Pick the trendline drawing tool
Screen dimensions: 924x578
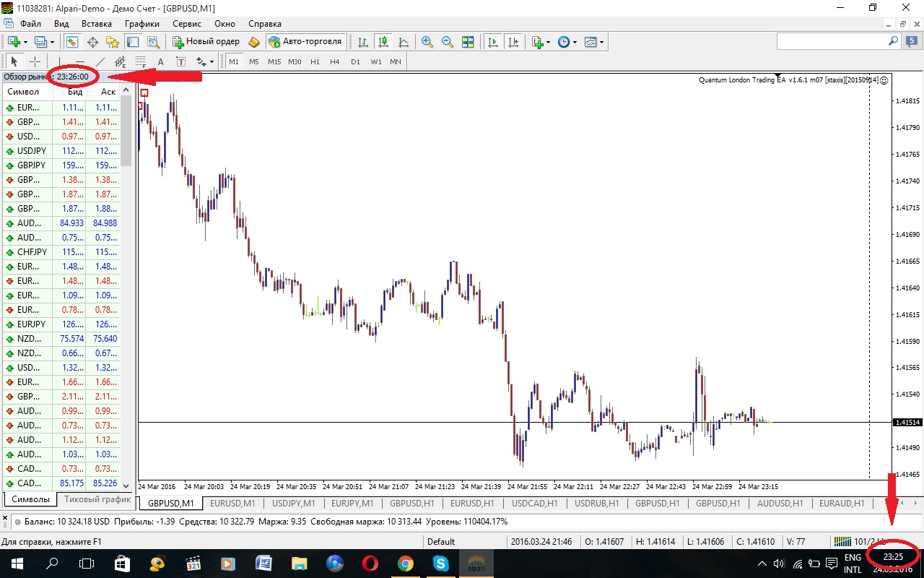[x=100, y=61]
